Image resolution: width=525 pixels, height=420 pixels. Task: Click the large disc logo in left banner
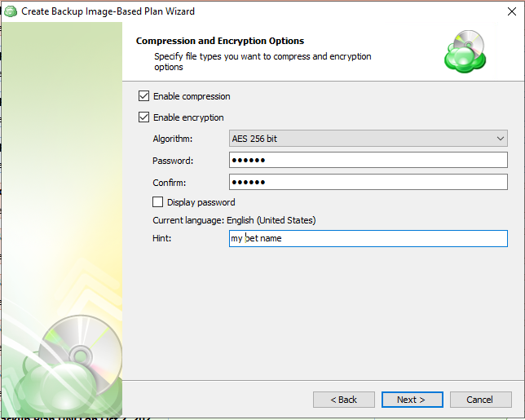79,355
